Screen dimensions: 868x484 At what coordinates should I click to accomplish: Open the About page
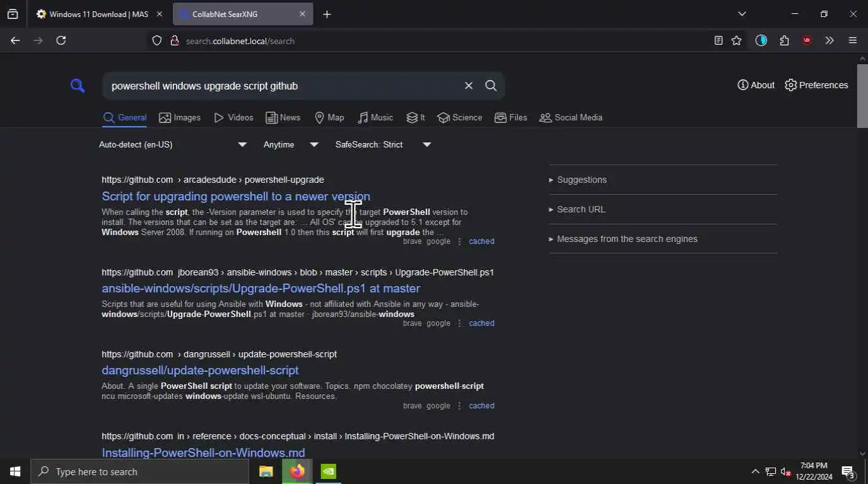756,85
